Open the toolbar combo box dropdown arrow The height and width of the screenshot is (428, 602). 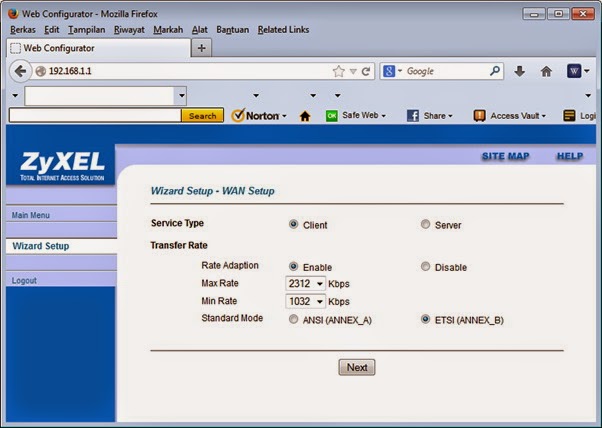[181, 96]
